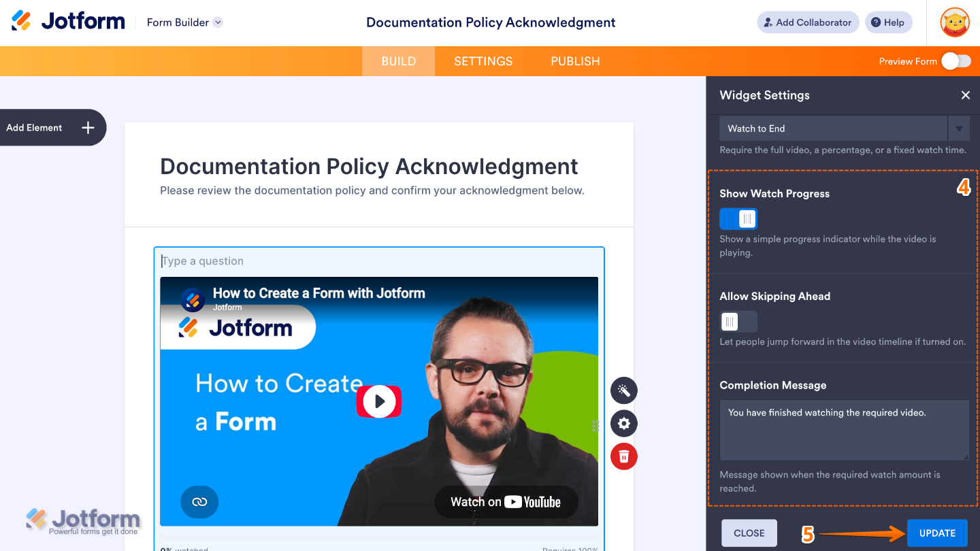Click the 'Widget Settings' panel title
980x551 pixels.
tap(765, 95)
